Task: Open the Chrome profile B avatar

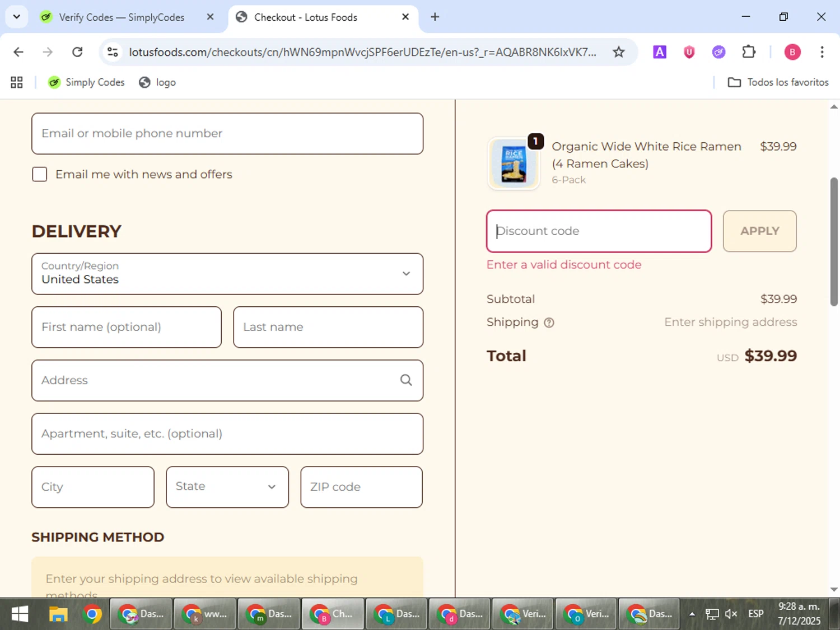Action: click(792, 52)
